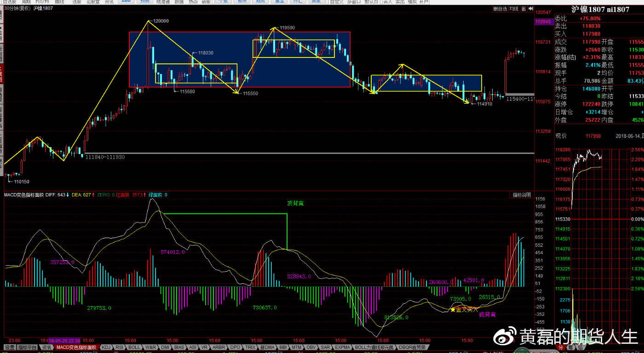The height and width of the screenshot is (353, 644).
Task: Open 指标说明 indicator description
Action: pos(522,195)
